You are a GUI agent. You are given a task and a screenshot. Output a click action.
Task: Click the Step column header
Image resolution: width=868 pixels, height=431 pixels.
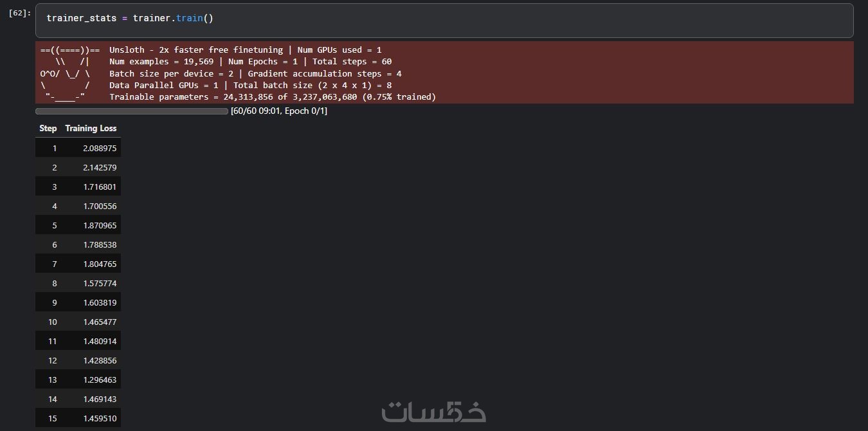48,128
